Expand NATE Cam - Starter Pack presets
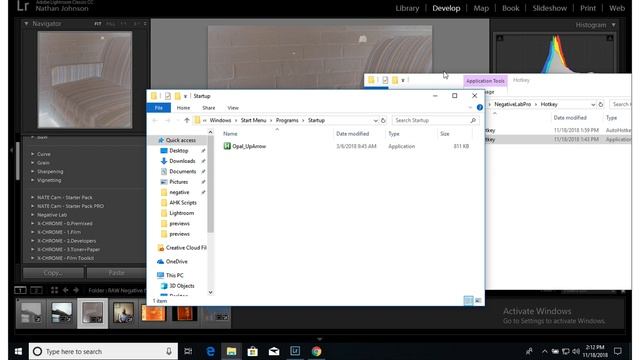 tap(33, 197)
